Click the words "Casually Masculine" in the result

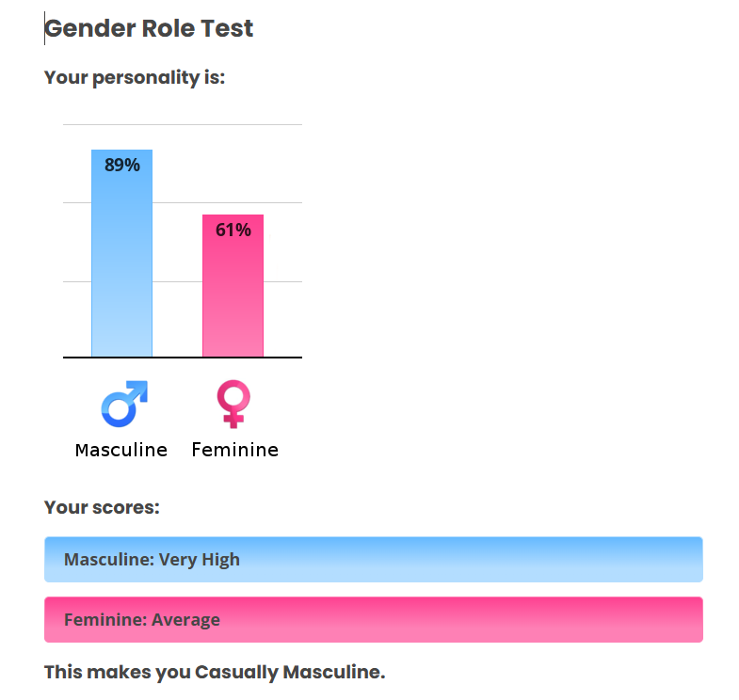point(287,673)
